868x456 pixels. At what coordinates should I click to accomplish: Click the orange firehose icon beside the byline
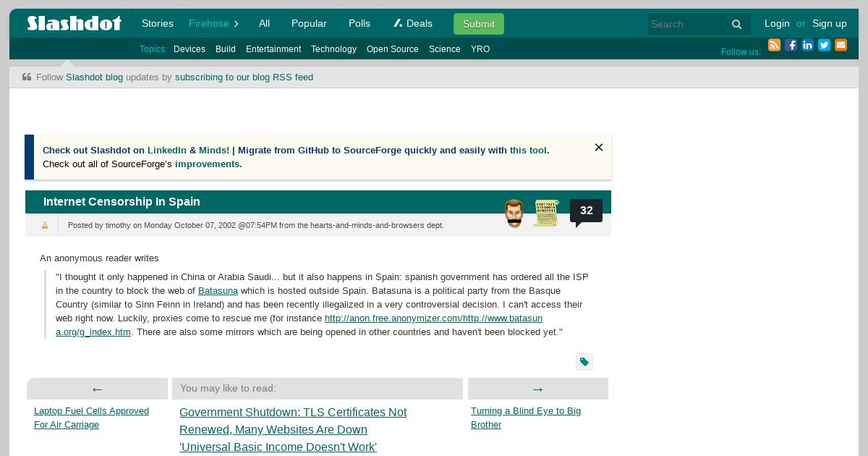45,225
